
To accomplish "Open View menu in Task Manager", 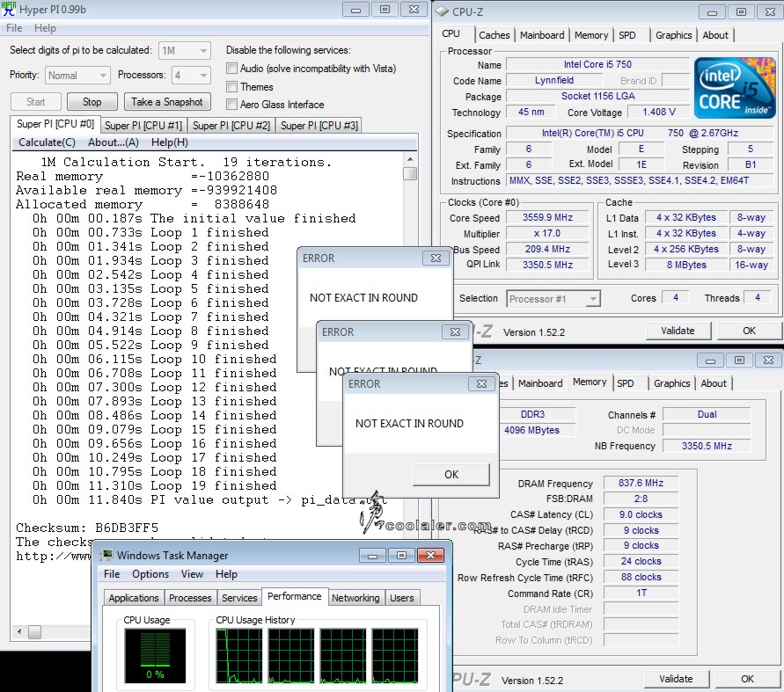I will tap(192, 574).
